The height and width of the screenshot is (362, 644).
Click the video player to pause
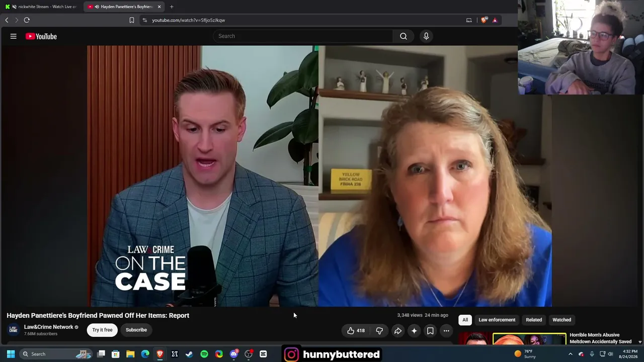[x=319, y=176]
